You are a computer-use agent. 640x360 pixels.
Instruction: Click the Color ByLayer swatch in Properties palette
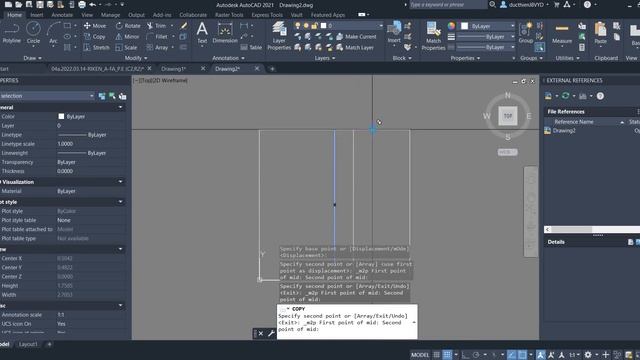61,116
